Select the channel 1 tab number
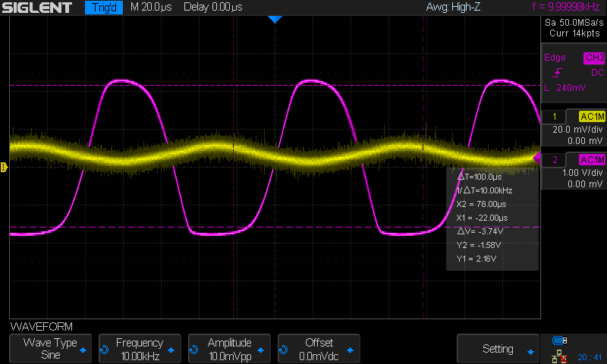607x364 pixels. coord(555,117)
